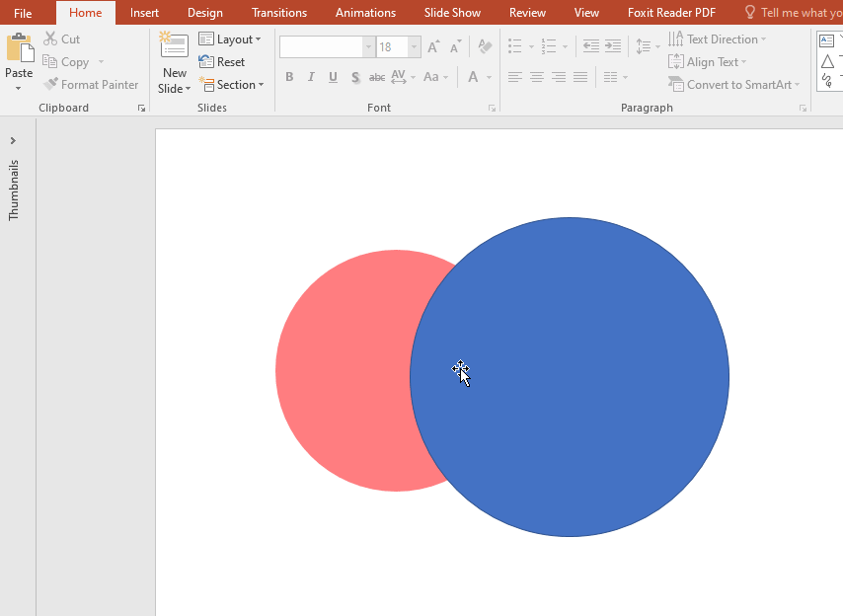Viewport: 843px width, 616px height.
Task: Click the Reset slide button
Action: [223, 61]
